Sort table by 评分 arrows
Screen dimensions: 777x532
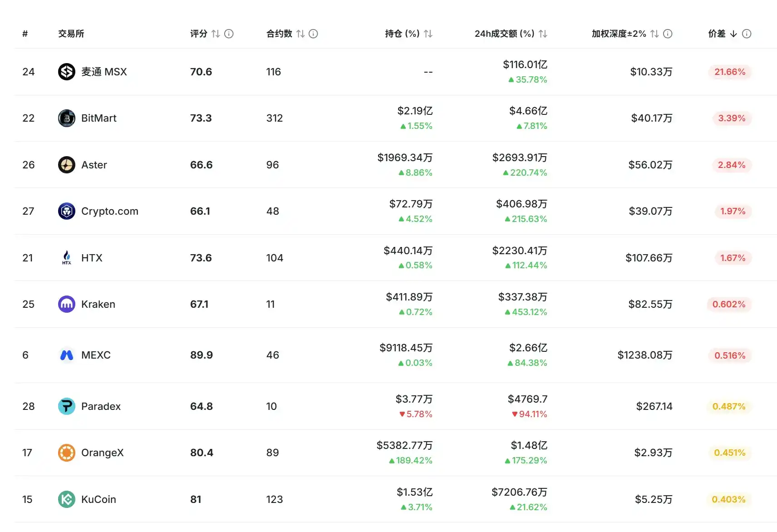216,34
